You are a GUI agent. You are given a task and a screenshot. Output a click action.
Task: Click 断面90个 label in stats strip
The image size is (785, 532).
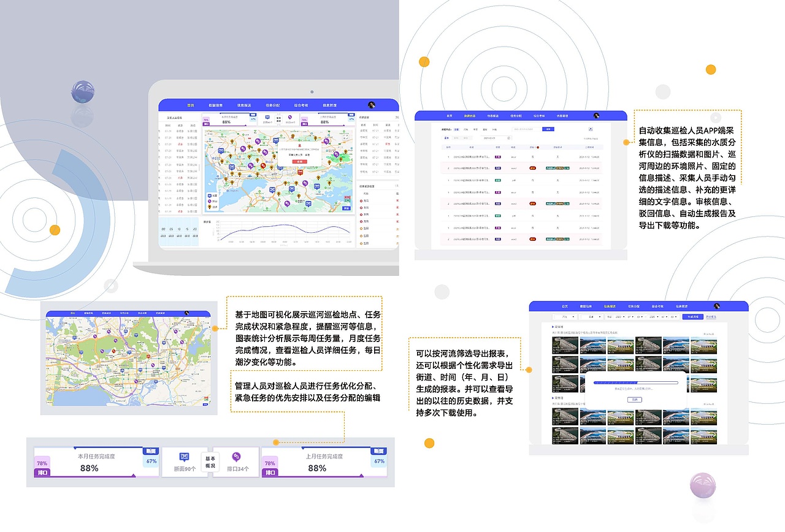(185, 469)
